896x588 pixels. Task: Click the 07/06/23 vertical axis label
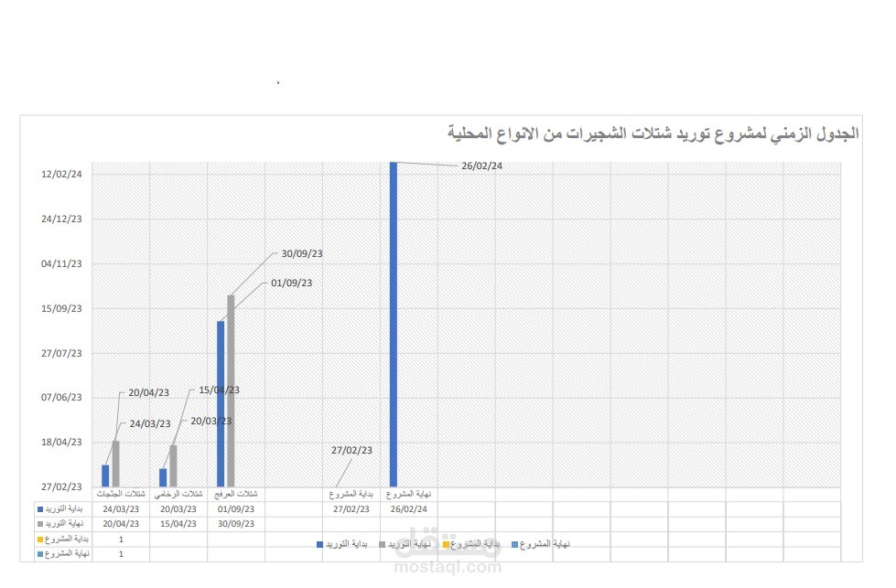[x=61, y=397]
